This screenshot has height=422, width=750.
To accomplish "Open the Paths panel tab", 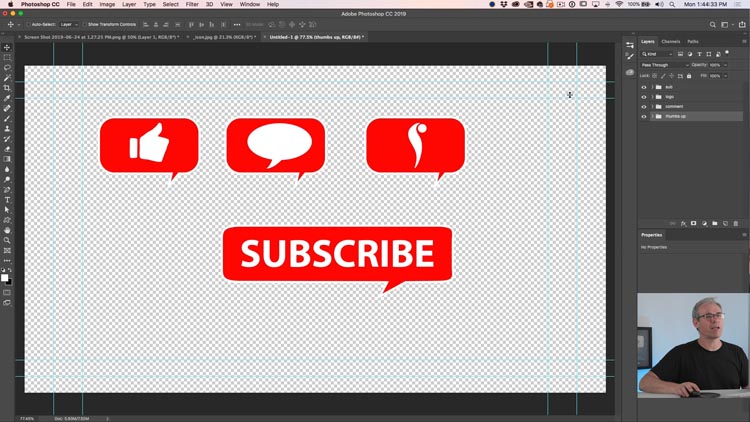I will click(x=693, y=42).
